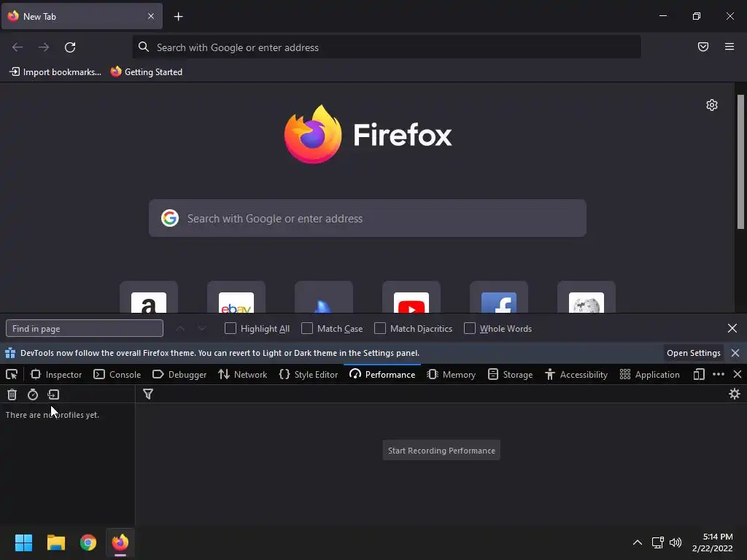Open the eBay shortcut tile
The width and height of the screenshot is (747, 560).
[x=236, y=297]
